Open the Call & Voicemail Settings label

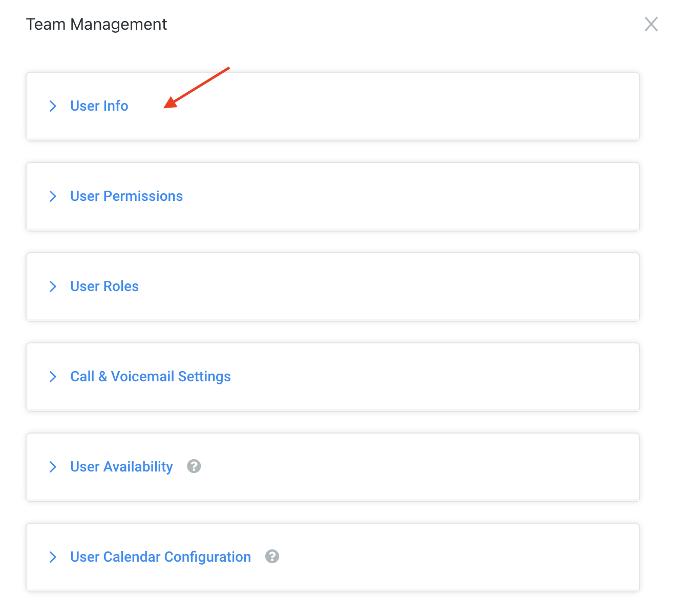coord(151,377)
